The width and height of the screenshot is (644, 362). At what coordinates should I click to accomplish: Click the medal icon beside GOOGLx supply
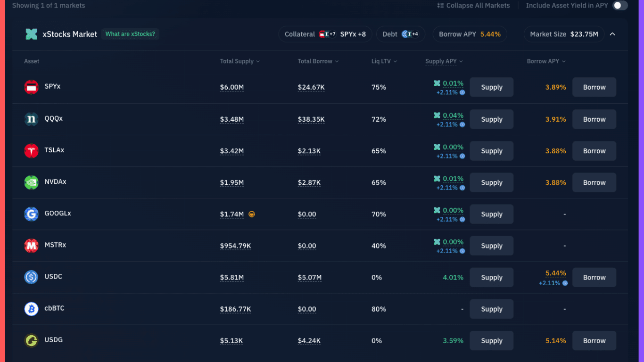[252, 214]
